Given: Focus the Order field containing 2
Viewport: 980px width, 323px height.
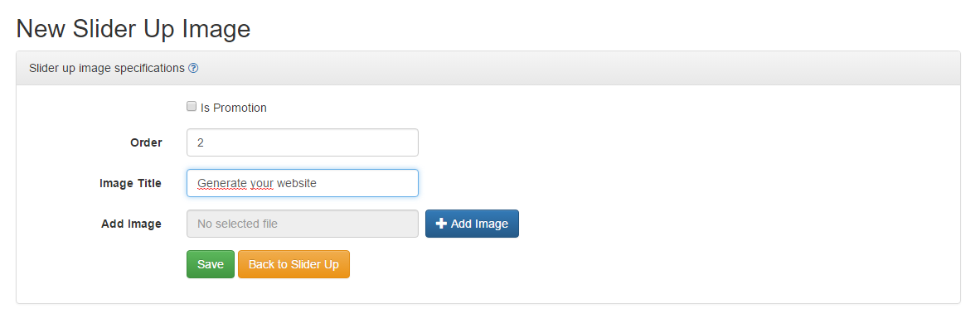Looking at the screenshot, I should pos(303,142).
